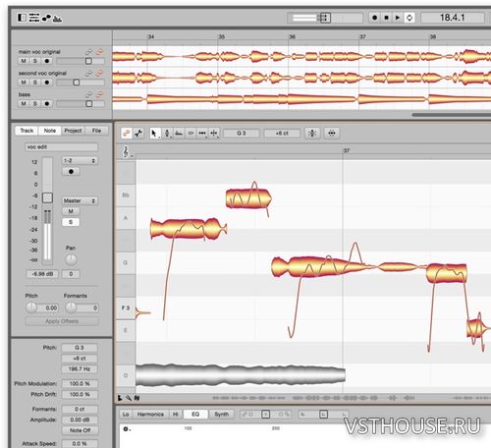This screenshot has height=448, width=491.
Task: Select the Time tool
Action: coord(202,133)
